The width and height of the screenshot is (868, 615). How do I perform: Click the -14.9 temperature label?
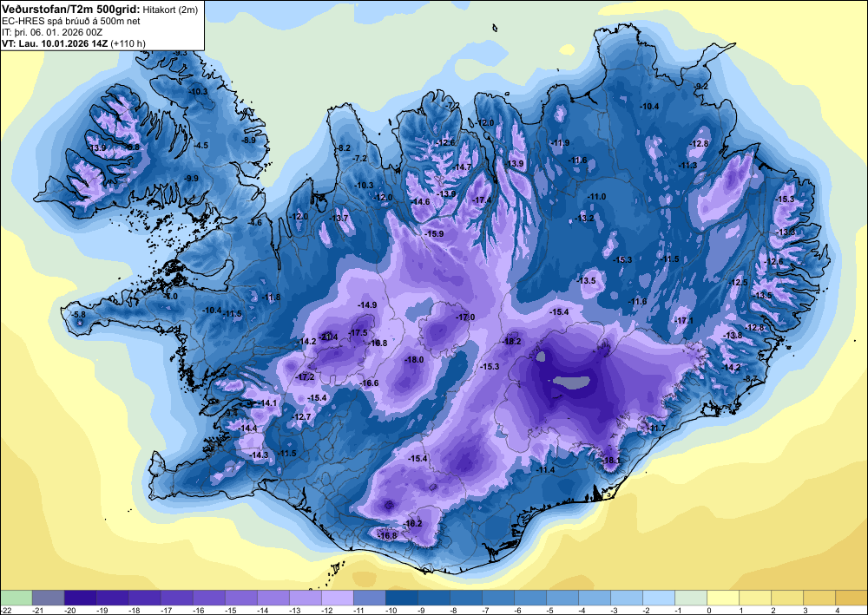click(367, 304)
